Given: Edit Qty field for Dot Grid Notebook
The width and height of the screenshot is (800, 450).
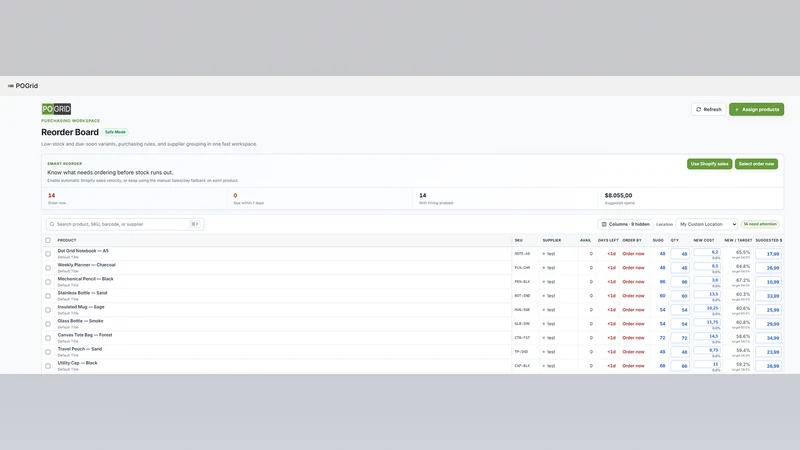Looking at the screenshot, I should [680, 254].
